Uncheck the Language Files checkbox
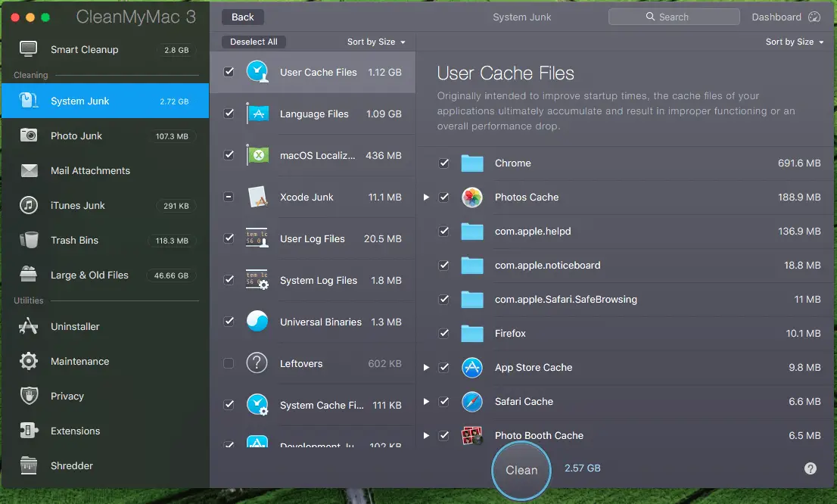Screen dimensions: 837x504 coord(229,114)
